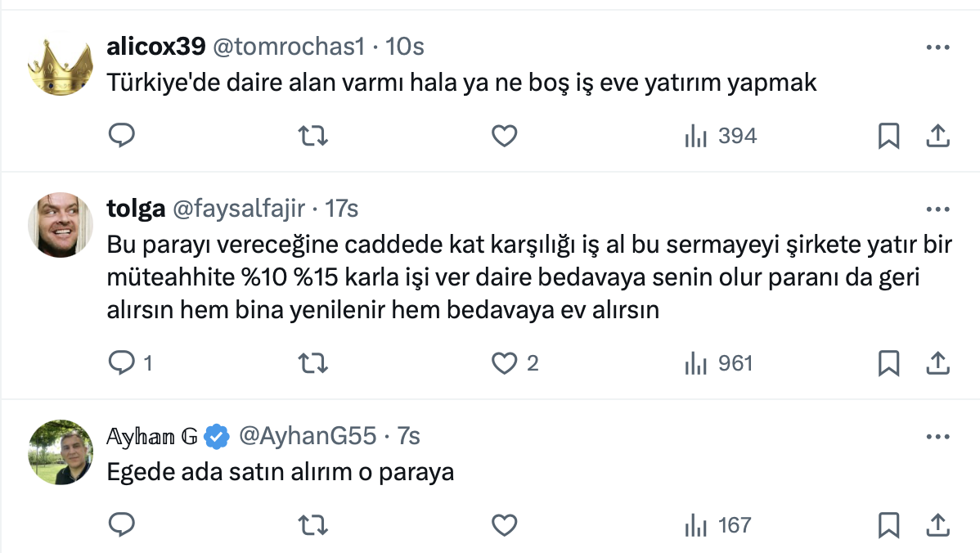Reply to alicox39's tweet

tap(121, 136)
